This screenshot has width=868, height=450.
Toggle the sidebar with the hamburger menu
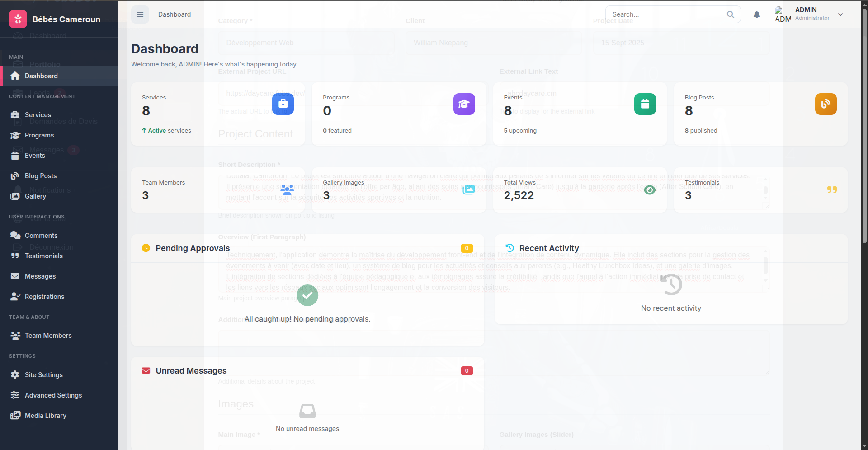[140, 14]
